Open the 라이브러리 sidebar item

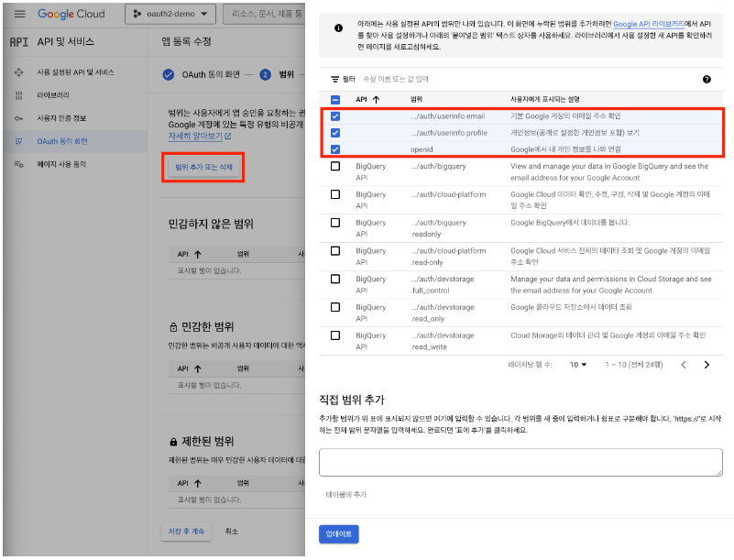tap(53, 95)
